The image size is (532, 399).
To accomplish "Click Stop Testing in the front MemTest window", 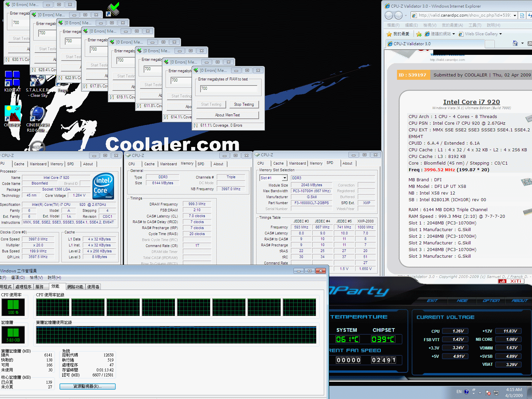I will 244,104.
